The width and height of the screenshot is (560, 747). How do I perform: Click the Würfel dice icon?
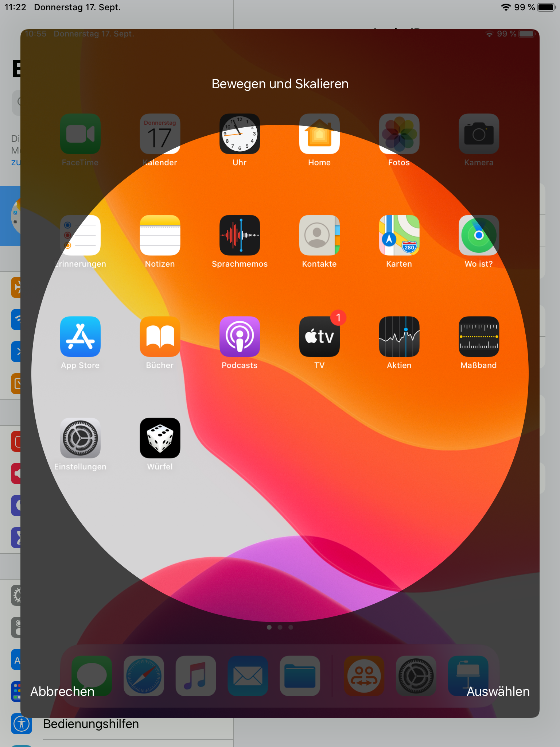[x=160, y=438]
